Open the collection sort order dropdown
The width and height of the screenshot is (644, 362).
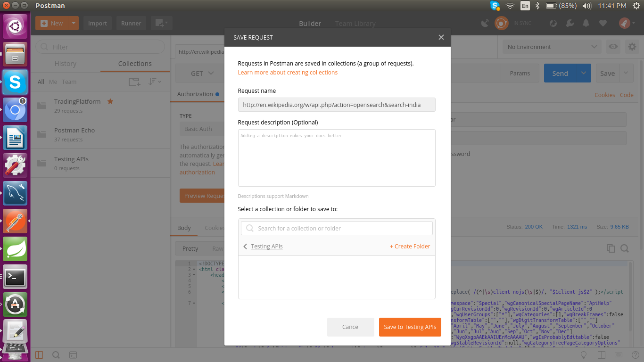tap(155, 82)
